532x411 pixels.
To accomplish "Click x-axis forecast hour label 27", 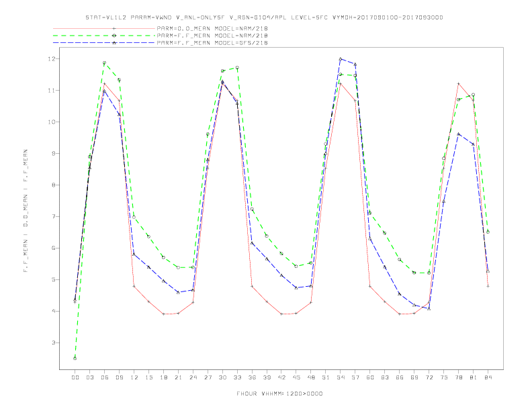I will coord(208,377).
